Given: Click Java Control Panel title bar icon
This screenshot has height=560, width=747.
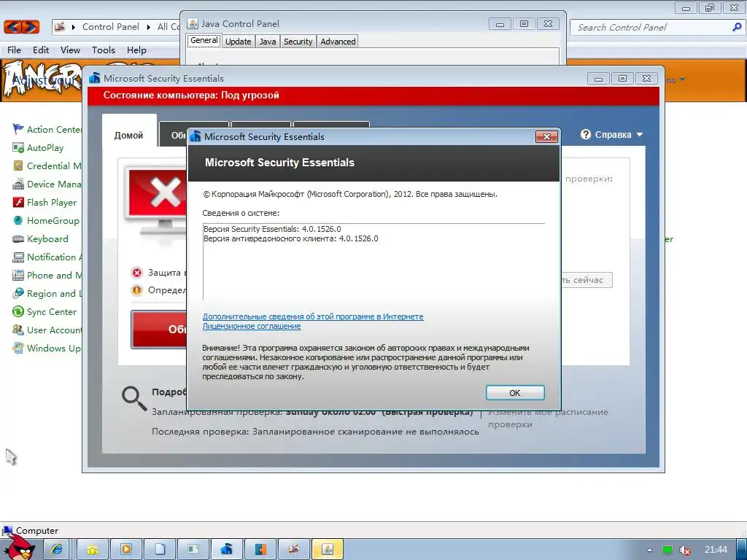Looking at the screenshot, I should 193,23.
